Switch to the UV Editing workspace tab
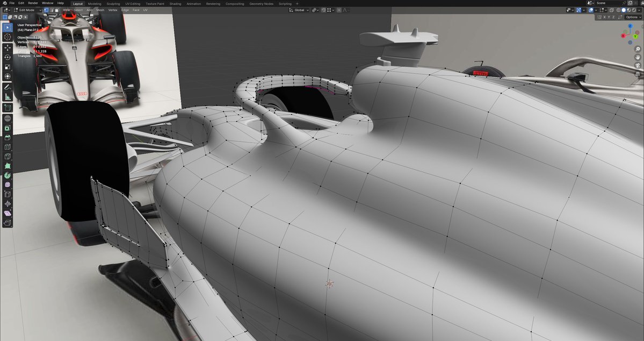Screen dimensions: 644x341 pyautogui.click(x=133, y=4)
